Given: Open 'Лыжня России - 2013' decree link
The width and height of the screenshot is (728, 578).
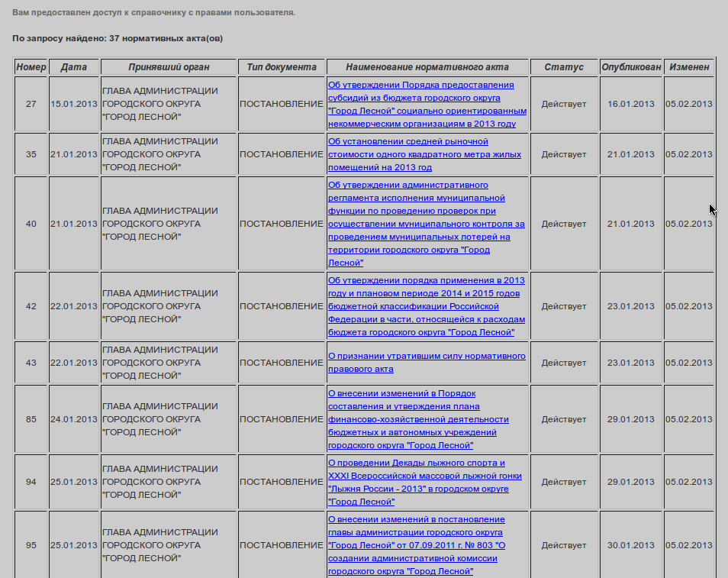Looking at the screenshot, I should point(425,483).
